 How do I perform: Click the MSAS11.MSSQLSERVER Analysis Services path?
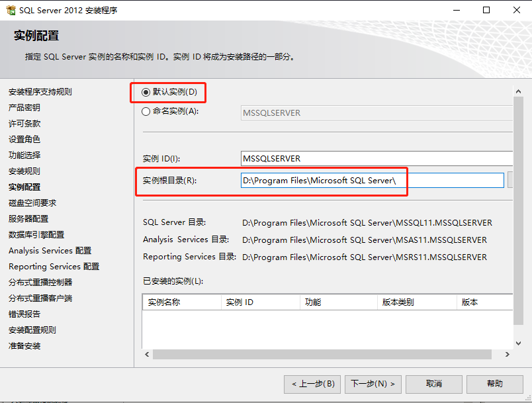coord(365,240)
